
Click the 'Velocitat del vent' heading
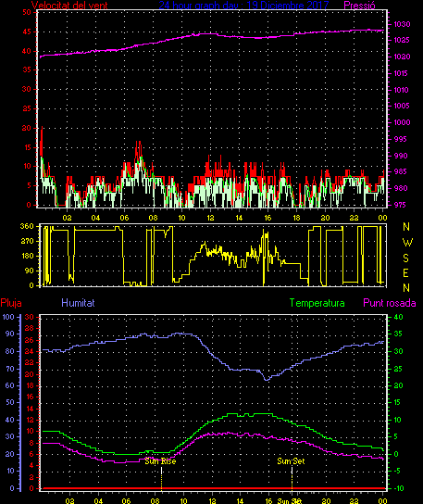(69, 6)
